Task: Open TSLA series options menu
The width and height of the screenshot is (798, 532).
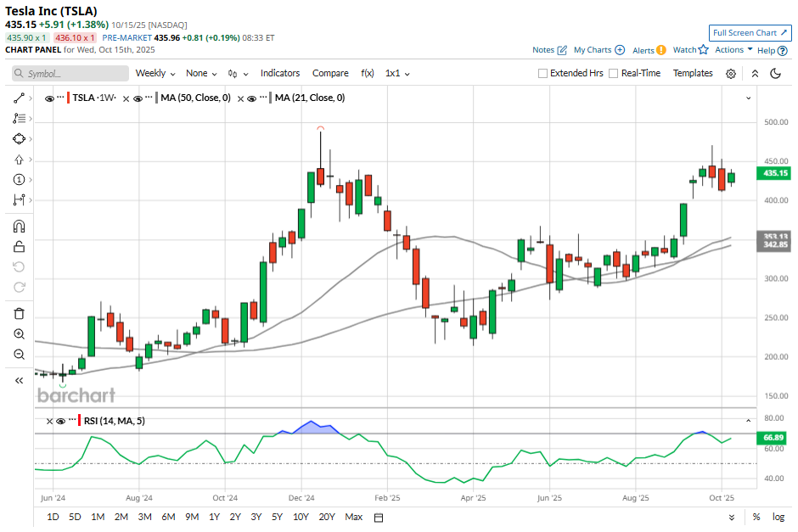Action: coord(60,97)
